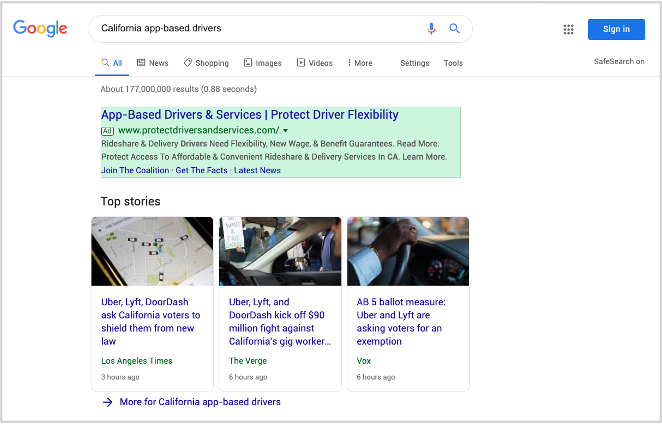
Task: Open the map thumbnail Los Angeles Times story
Action: (x=152, y=251)
